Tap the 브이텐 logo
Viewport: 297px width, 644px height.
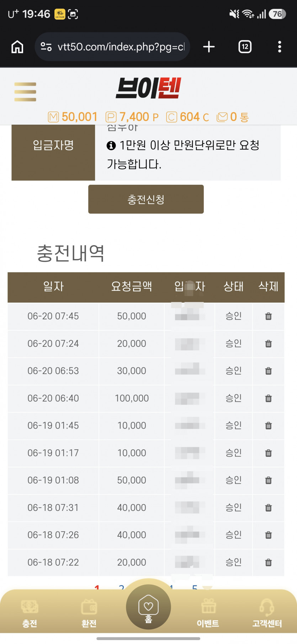pyautogui.click(x=148, y=88)
